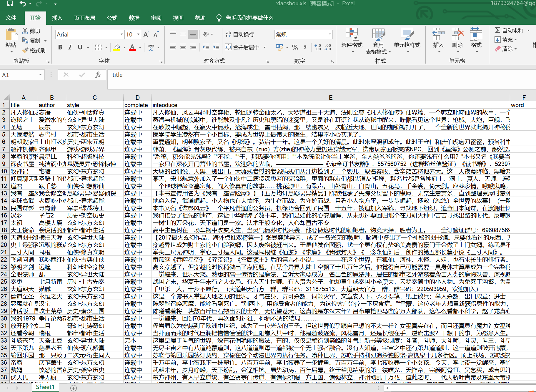Increase indent
The height and width of the screenshot is (392, 536).
coord(216,47)
